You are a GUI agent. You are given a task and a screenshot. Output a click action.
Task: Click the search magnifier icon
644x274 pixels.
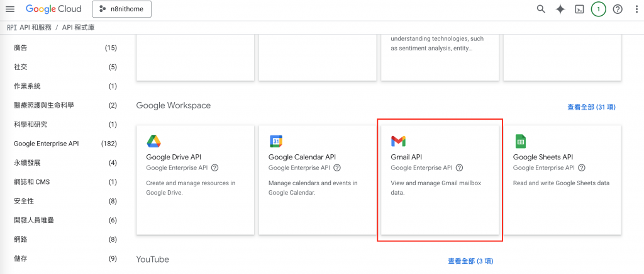(x=541, y=9)
